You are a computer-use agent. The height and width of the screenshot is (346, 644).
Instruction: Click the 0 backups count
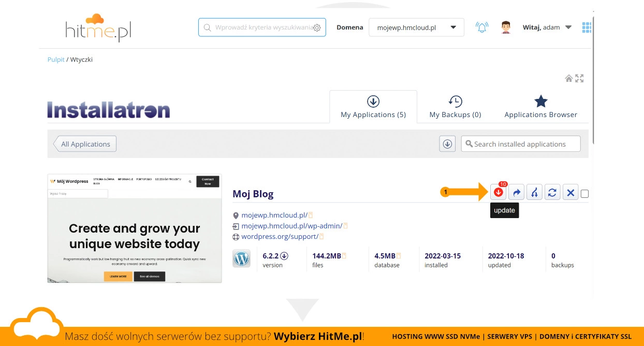(553, 256)
